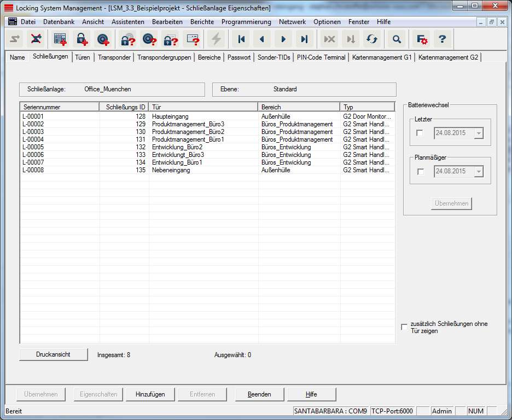
Task: Click the filter settings toolbar icon
Action: [422, 39]
